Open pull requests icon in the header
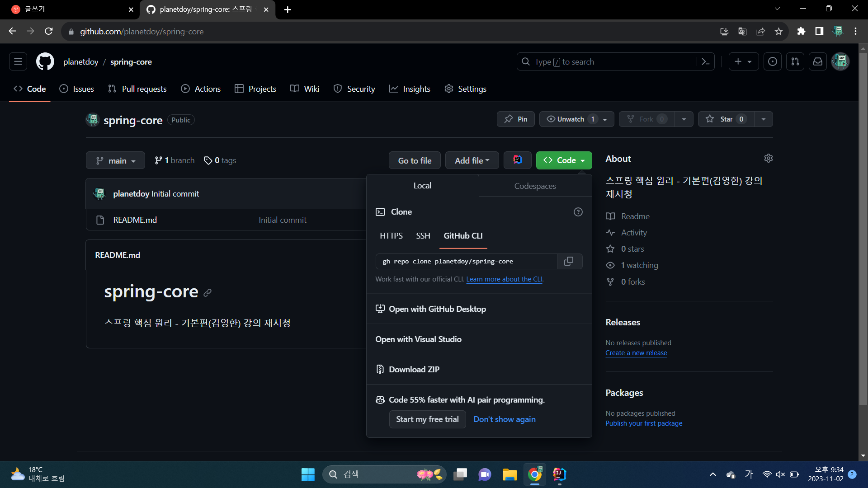Viewport: 868px width, 488px height. (795, 61)
